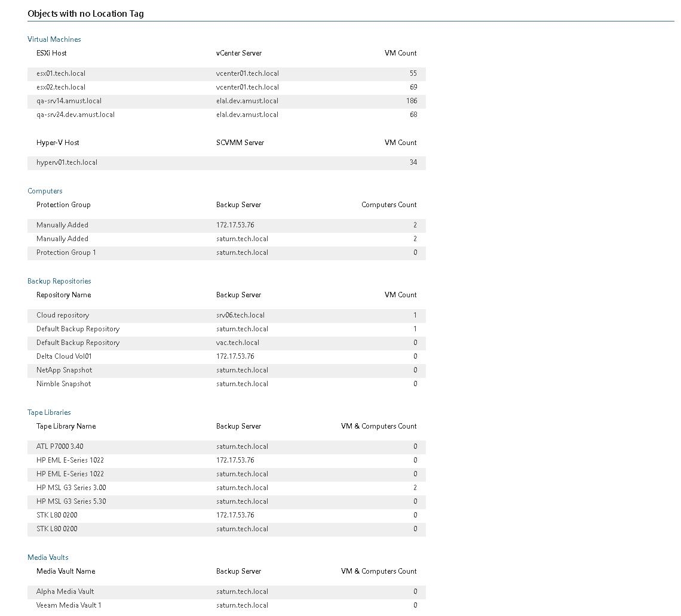The width and height of the screenshot is (681, 616).
Task: Select Alpha Media Vault cell
Action: [65, 592]
